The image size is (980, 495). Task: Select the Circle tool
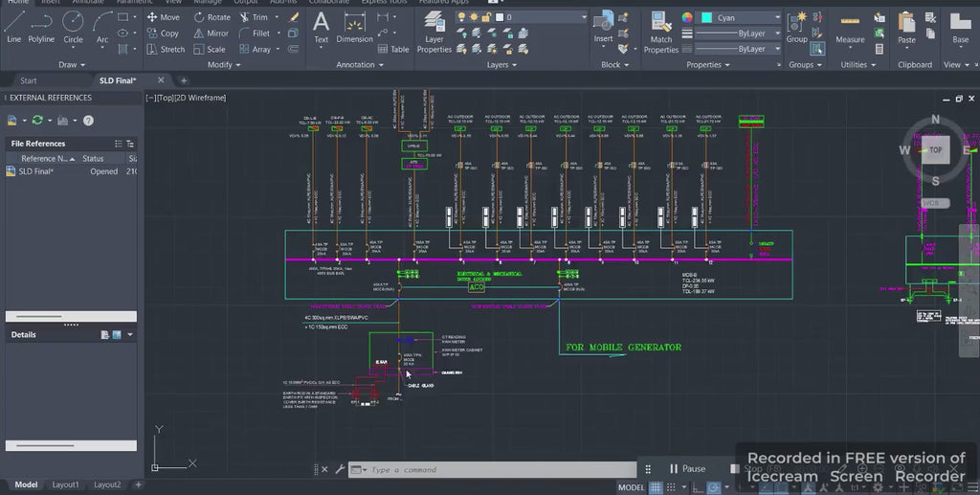73,26
